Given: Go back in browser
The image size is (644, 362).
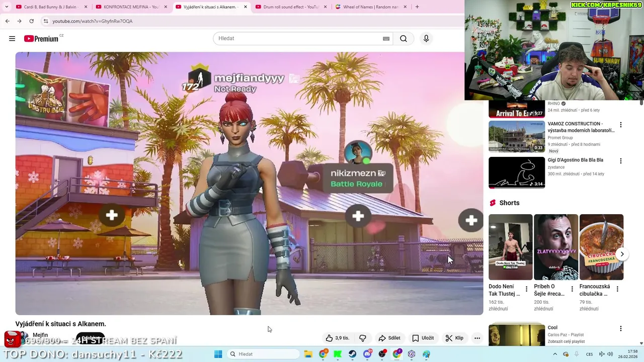Looking at the screenshot, I should [7, 21].
